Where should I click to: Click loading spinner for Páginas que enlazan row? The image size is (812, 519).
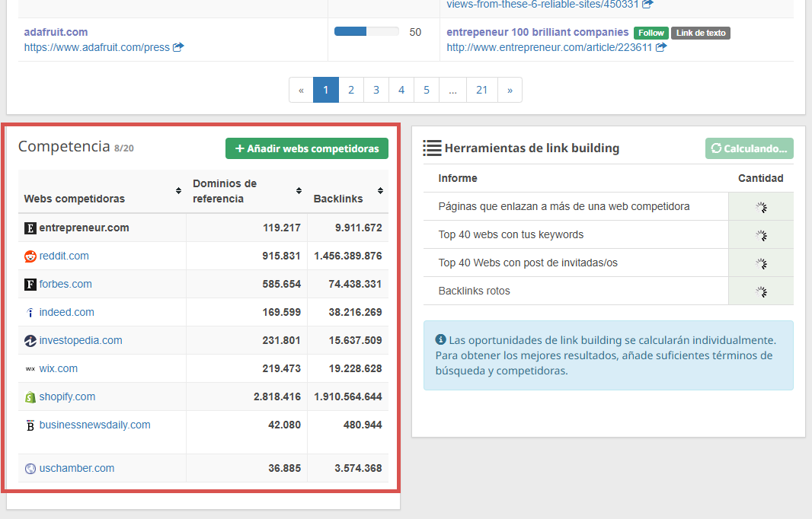pos(761,207)
